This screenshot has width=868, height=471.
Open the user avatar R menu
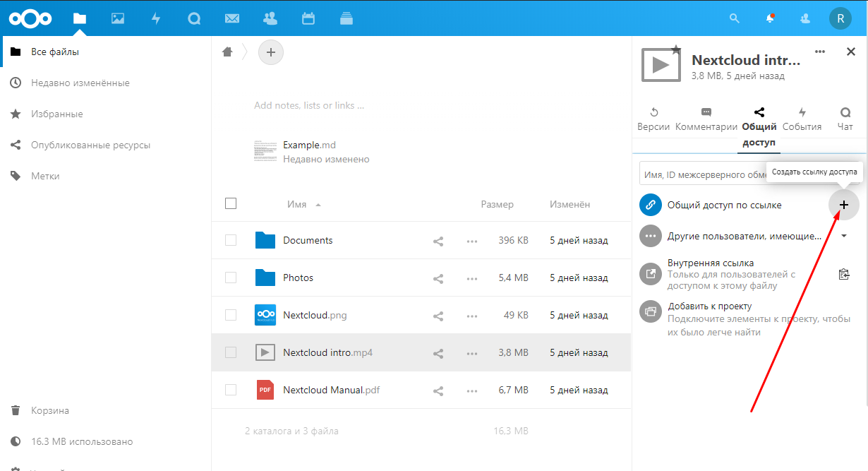click(840, 18)
